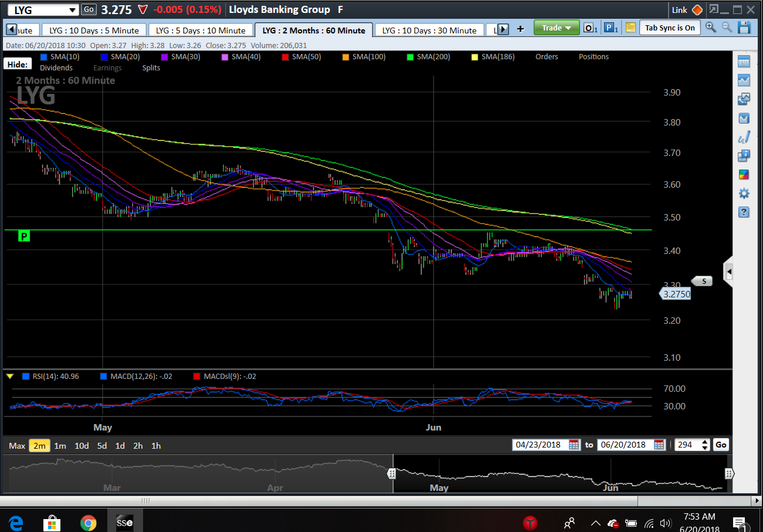Toggle RSI(14) study visibility
The height and width of the screenshot is (532, 763).
[x=50, y=377]
